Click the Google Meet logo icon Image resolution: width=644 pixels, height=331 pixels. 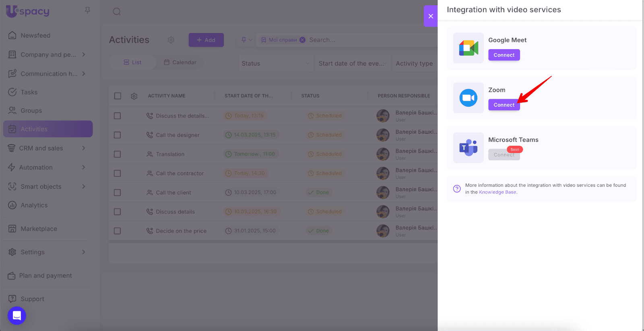[x=469, y=48]
